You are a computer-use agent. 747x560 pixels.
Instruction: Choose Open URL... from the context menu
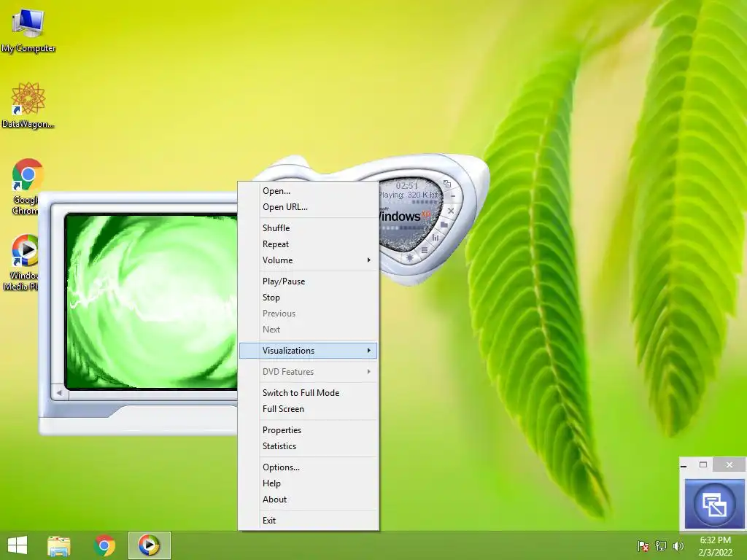point(309,207)
